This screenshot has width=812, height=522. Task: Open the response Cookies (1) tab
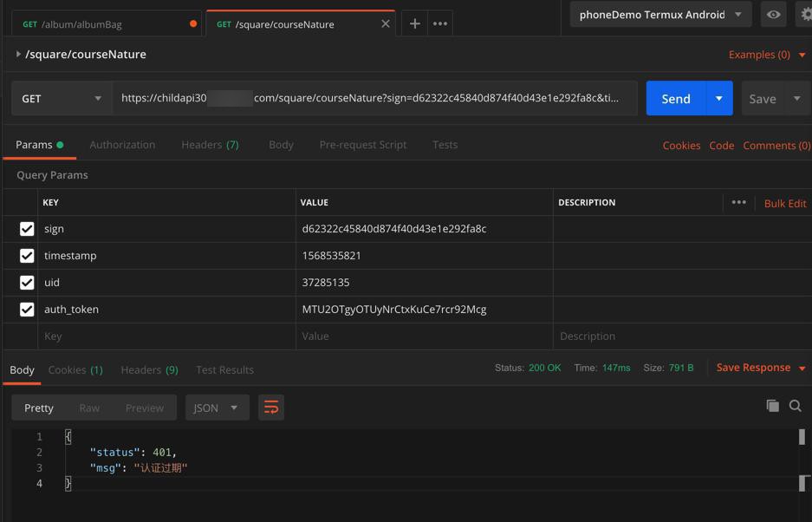pyautogui.click(x=75, y=369)
